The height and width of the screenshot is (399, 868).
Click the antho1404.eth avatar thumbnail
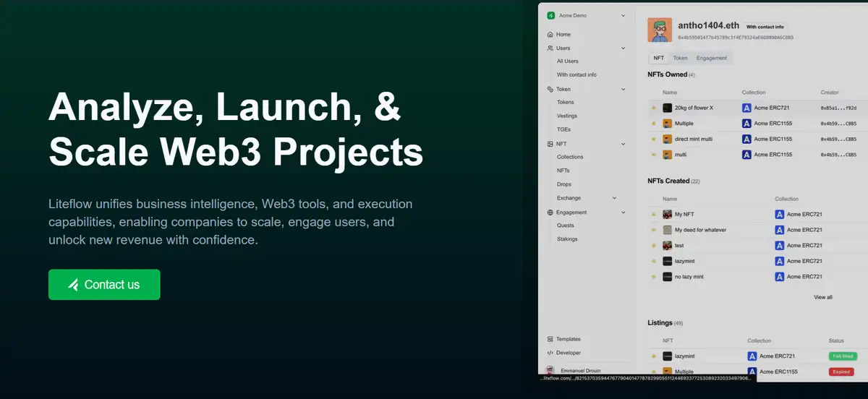pyautogui.click(x=660, y=30)
